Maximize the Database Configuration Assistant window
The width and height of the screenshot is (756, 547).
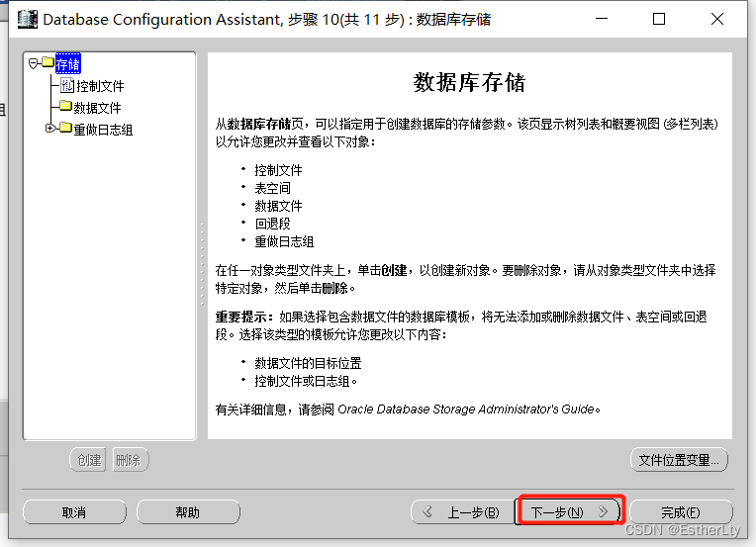pos(659,19)
